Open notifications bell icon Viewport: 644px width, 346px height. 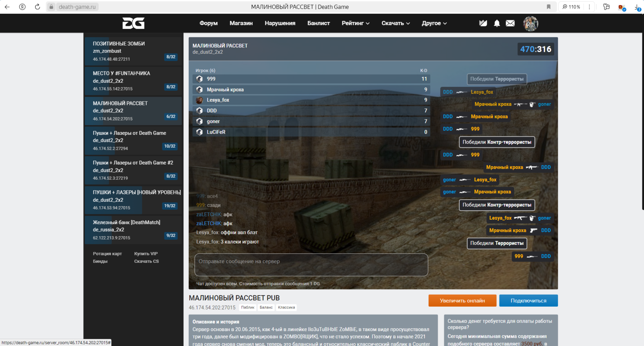497,23
